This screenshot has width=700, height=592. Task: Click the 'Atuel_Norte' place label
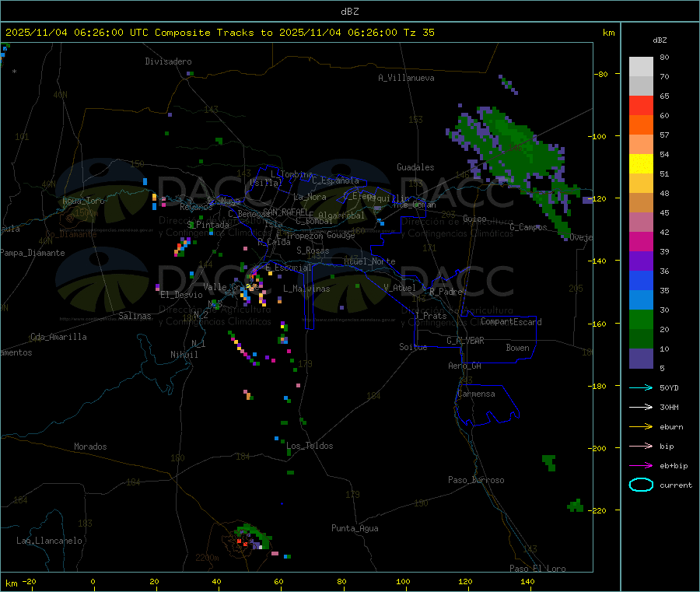pos(369,261)
